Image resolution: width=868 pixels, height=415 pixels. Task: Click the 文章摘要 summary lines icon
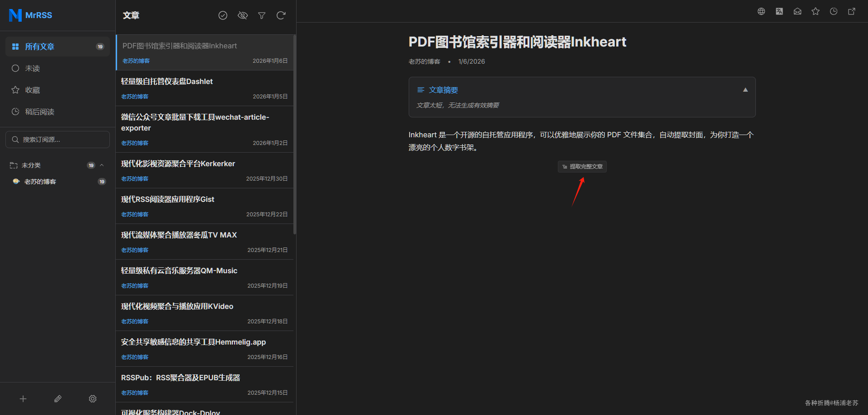[x=420, y=90]
